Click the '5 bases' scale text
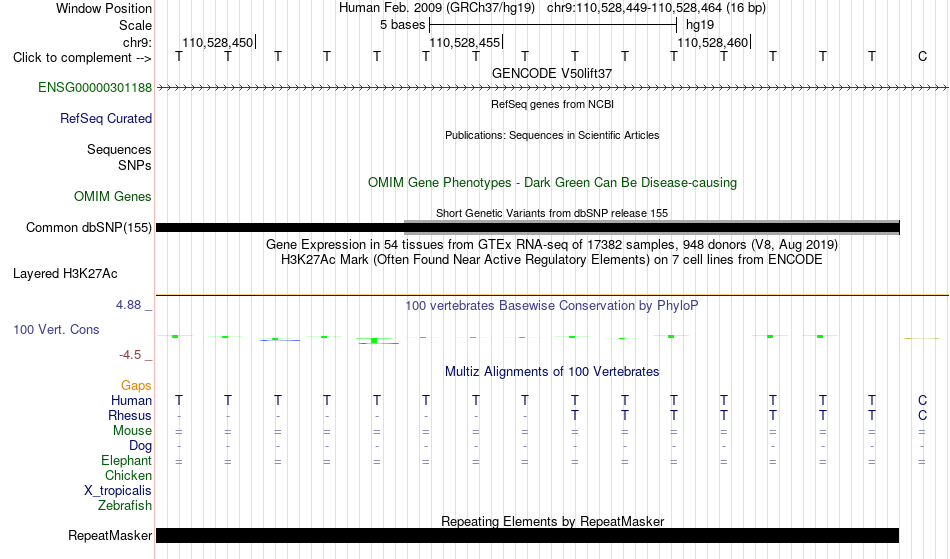Image resolution: width=950 pixels, height=559 pixels. pos(403,25)
